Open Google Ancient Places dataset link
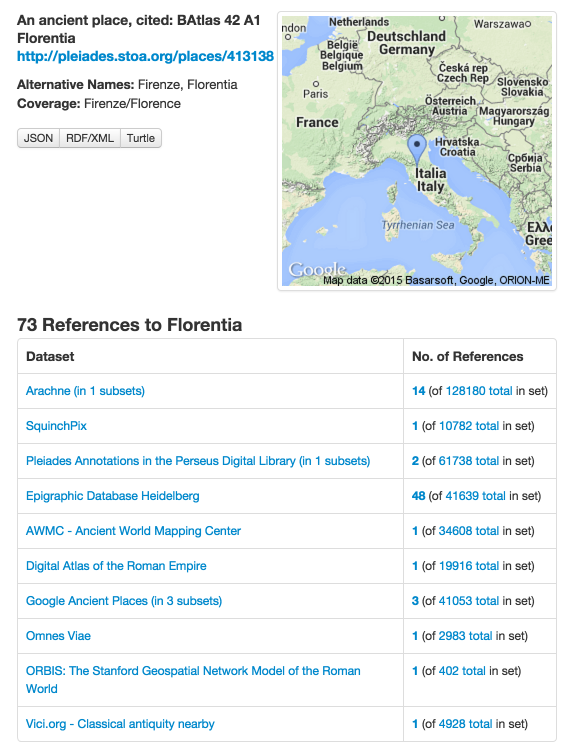This screenshot has width=565, height=748. click(x=124, y=601)
